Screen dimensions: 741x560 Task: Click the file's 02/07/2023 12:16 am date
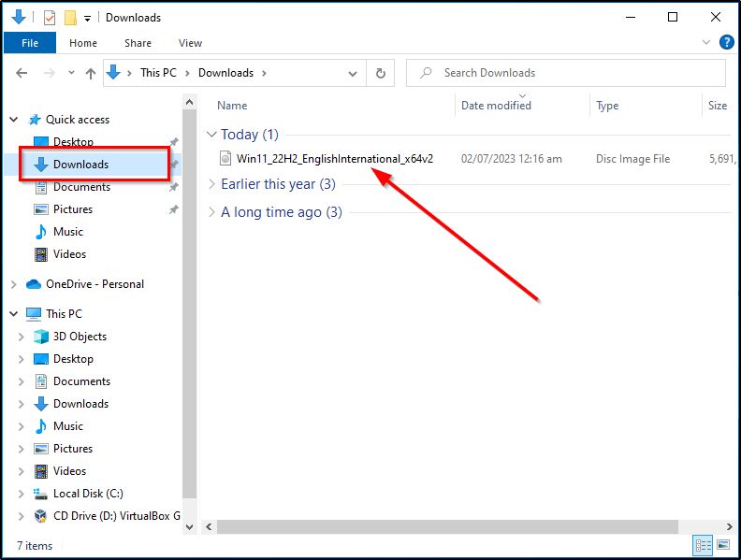[512, 159]
